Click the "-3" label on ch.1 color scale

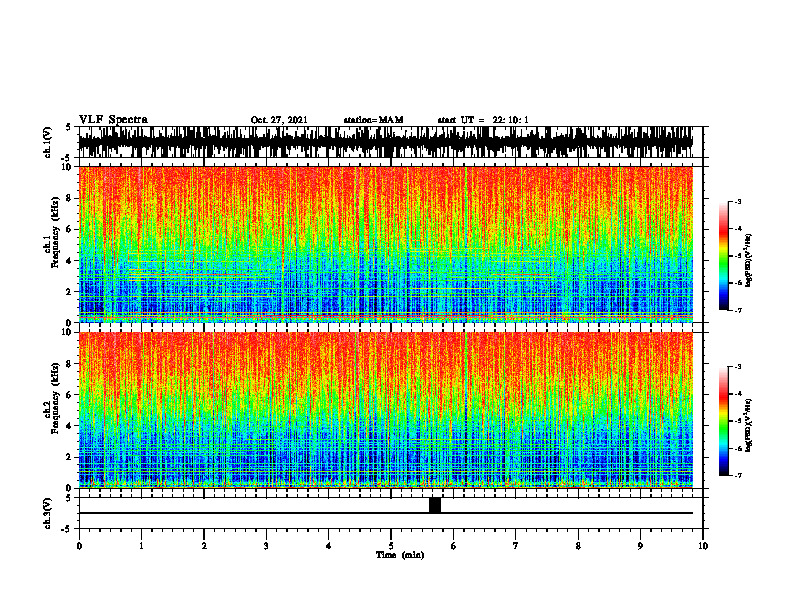tap(737, 201)
